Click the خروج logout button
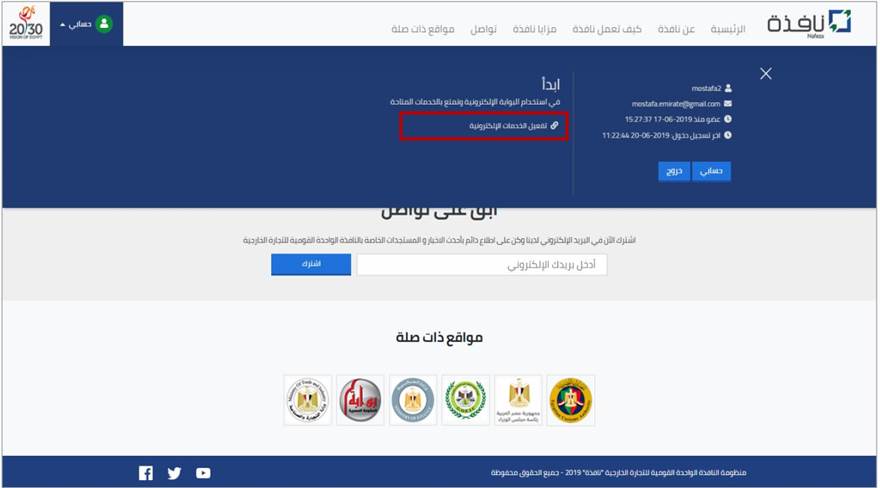 (674, 171)
